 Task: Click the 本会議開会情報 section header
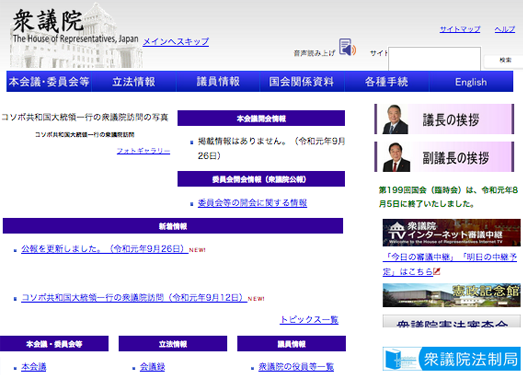pos(261,118)
